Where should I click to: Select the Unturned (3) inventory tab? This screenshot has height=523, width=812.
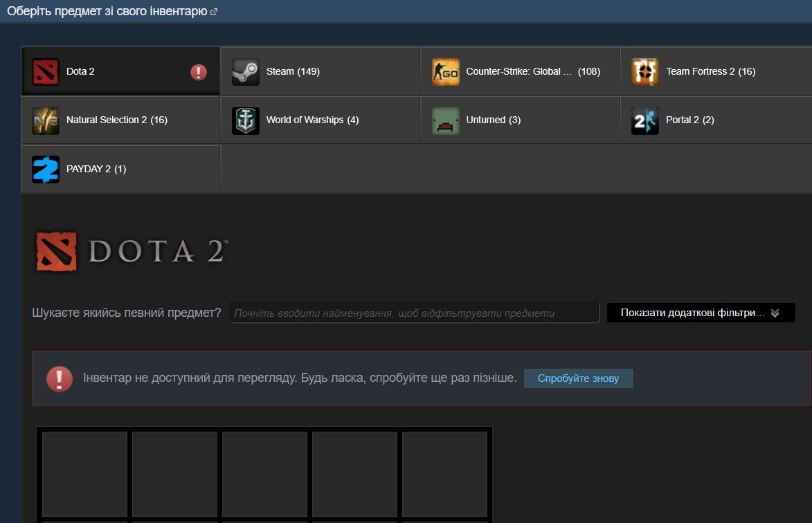coord(520,120)
